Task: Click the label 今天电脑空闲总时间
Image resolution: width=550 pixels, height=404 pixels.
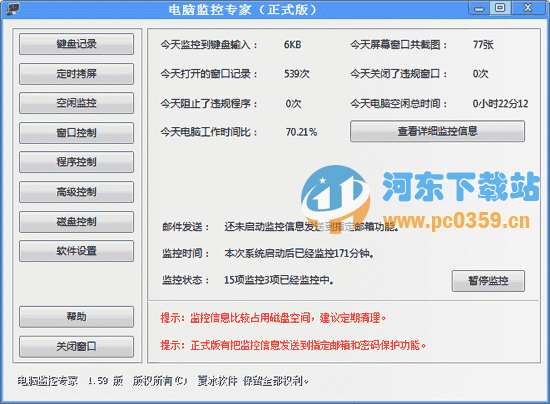Action: point(398,103)
